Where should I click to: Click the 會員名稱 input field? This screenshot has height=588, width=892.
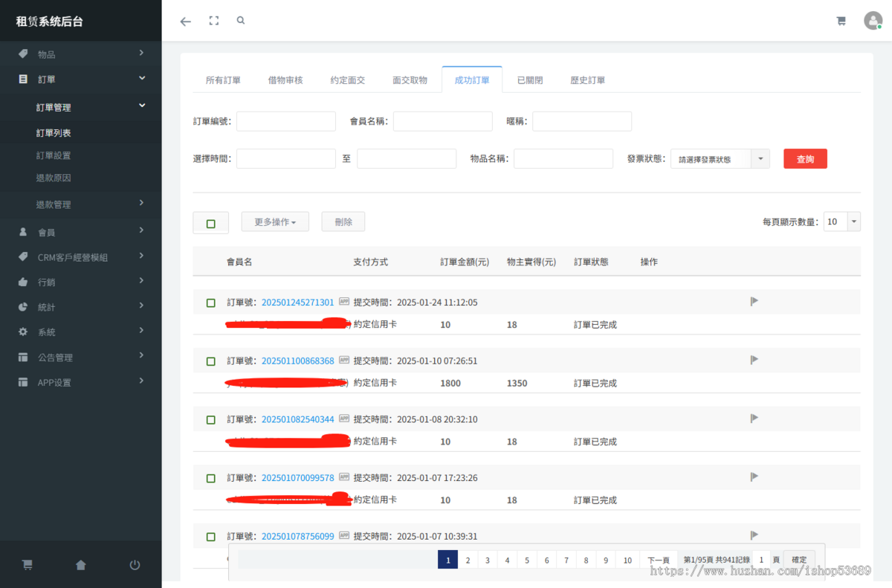[443, 121]
